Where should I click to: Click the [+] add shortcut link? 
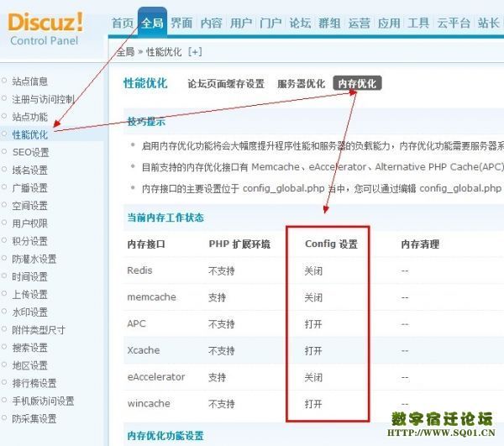coord(195,51)
